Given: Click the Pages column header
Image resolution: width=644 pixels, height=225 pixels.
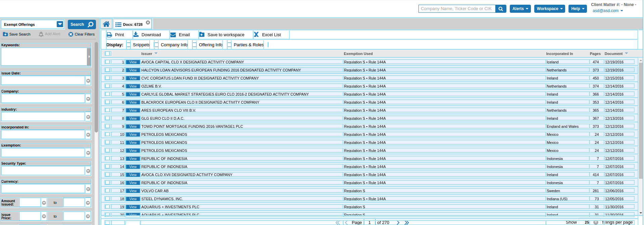Looking at the screenshot, I should [x=595, y=54].
